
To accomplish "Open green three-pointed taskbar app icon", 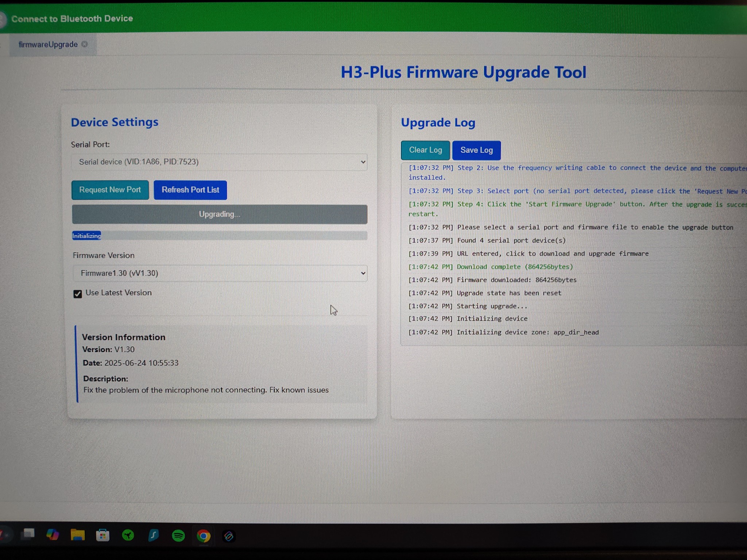I will pos(128,535).
